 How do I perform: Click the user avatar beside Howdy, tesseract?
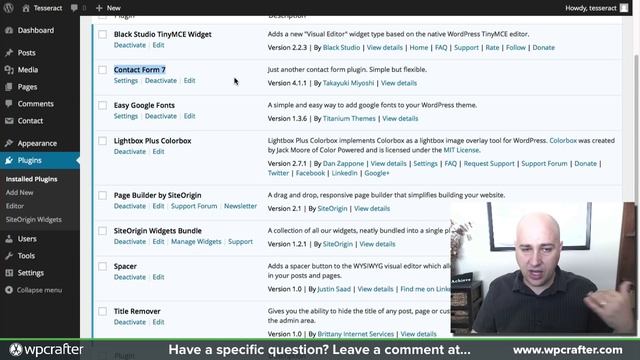pos(624,8)
